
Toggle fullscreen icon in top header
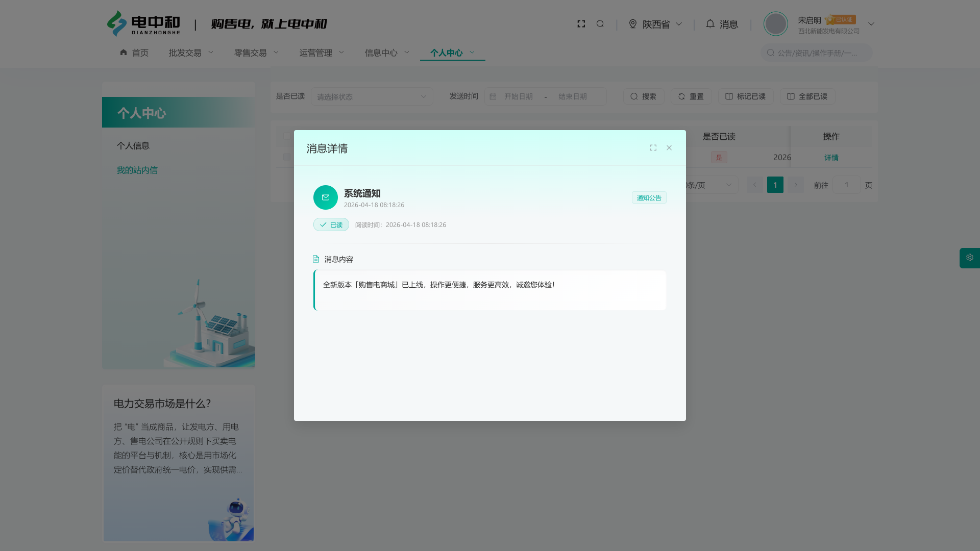(x=581, y=24)
